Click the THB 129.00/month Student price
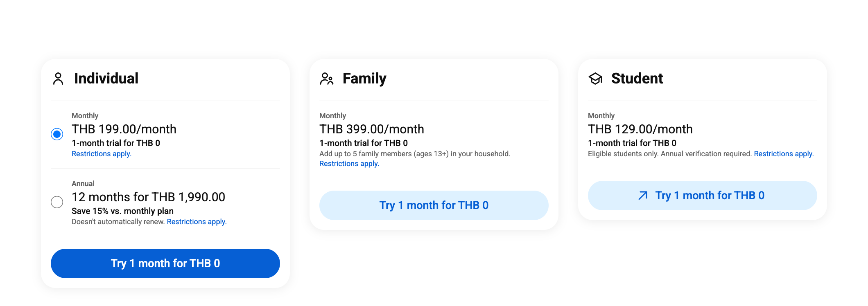 click(640, 129)
